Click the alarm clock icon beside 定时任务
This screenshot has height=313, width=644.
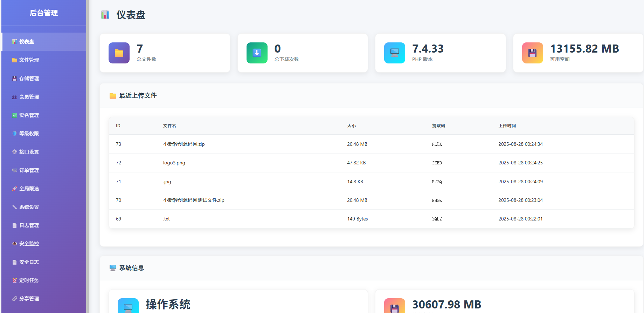(14, 280)
